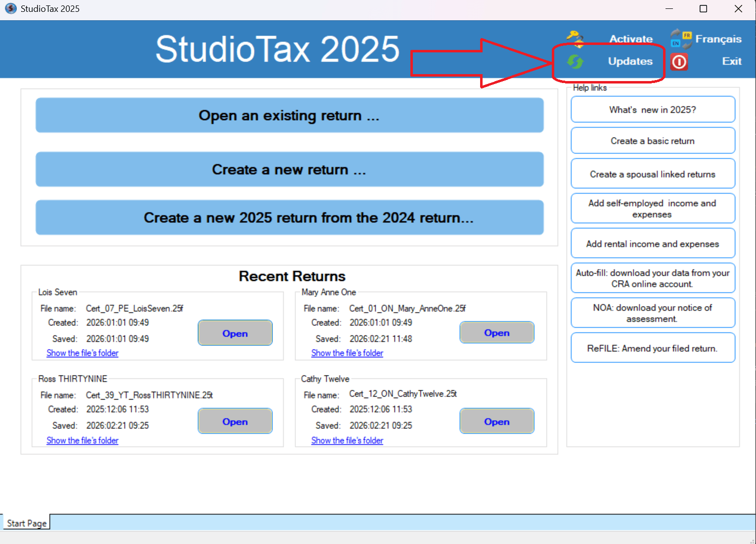
Task: Open Cathy Twelve's recent return
Action: pos(496,421)
